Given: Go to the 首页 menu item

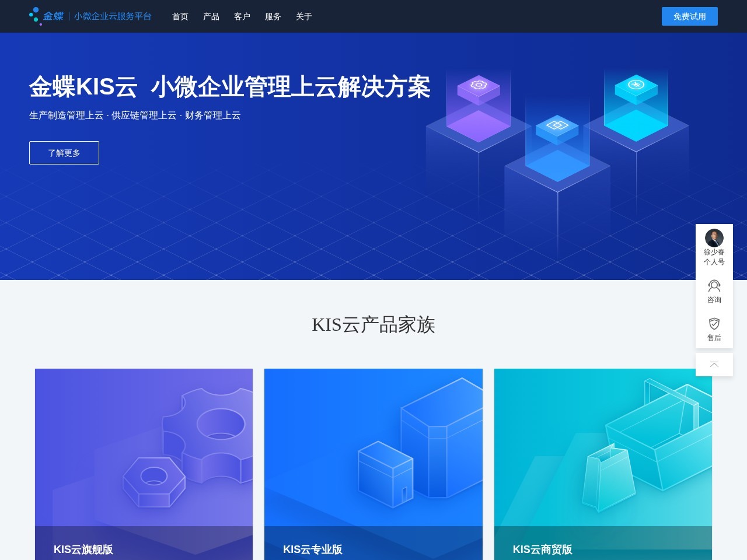Looking at the screenshot, I should point(180,16).
